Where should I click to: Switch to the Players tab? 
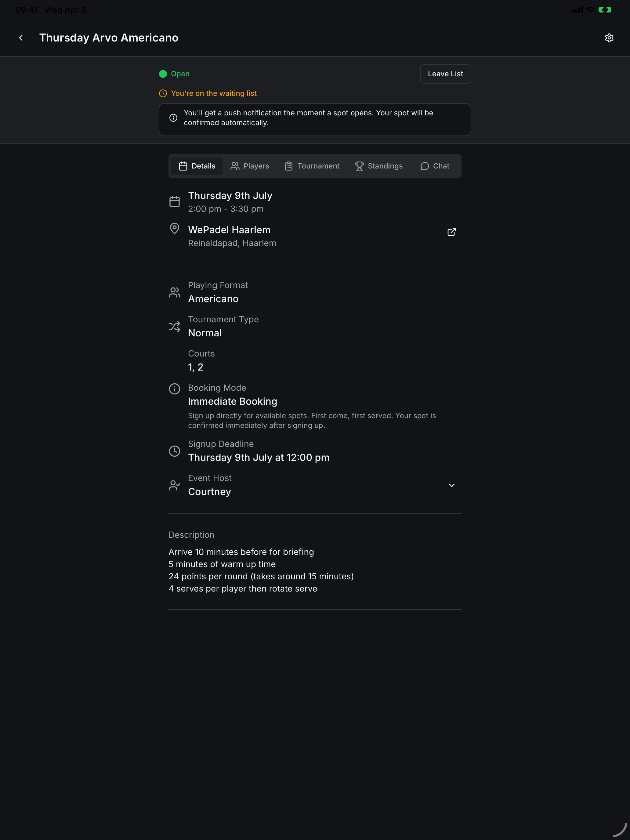click(x=250, y=166)
